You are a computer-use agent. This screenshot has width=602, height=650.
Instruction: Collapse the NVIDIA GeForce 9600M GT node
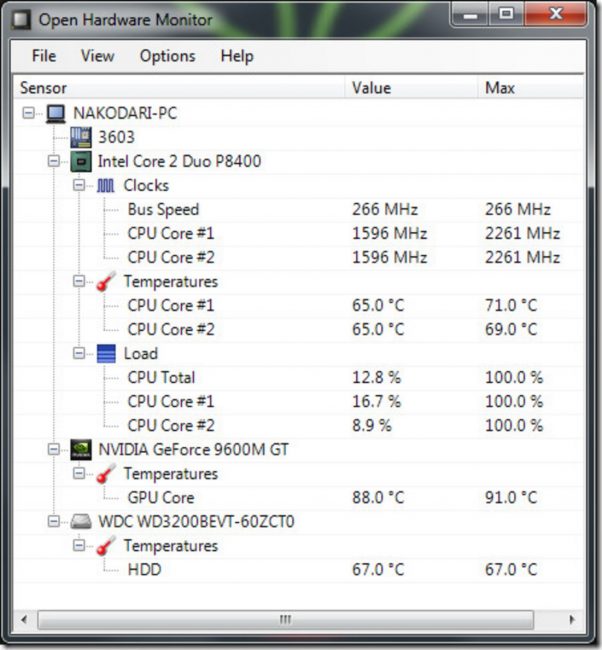pyautogui.click(x=53, y=449)
